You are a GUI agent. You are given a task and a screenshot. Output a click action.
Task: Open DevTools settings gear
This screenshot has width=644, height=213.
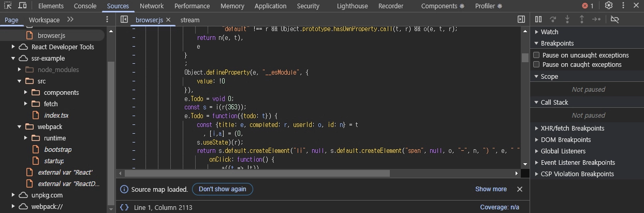(x=609, y=6)
